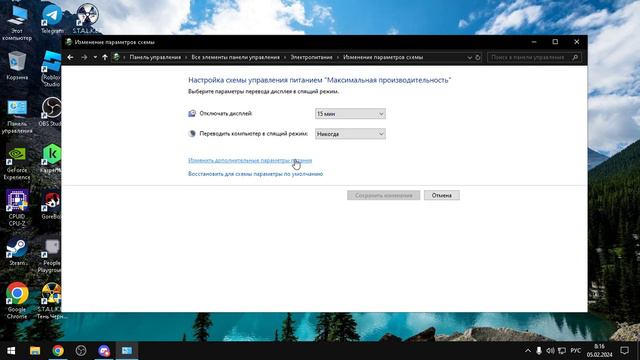The width and height of the screenshot is (640, 360).
Task: Refresh the Control Panel address bar
Action: [x=478, y=58]
